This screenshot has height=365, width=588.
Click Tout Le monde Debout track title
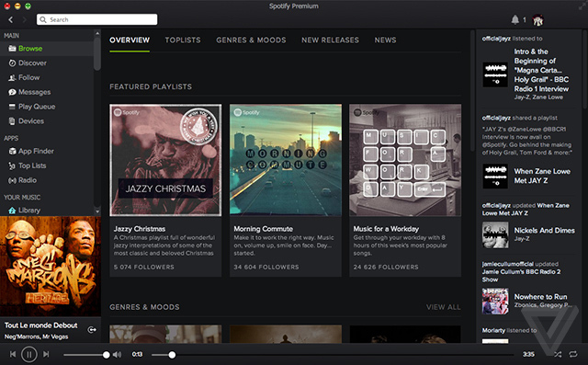[40, 325]
